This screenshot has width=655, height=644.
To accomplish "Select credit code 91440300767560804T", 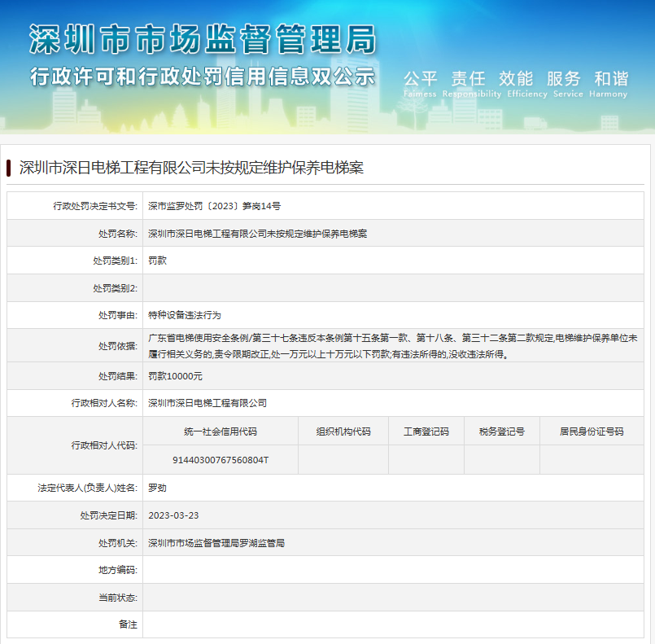I will [x=221, y=460].
